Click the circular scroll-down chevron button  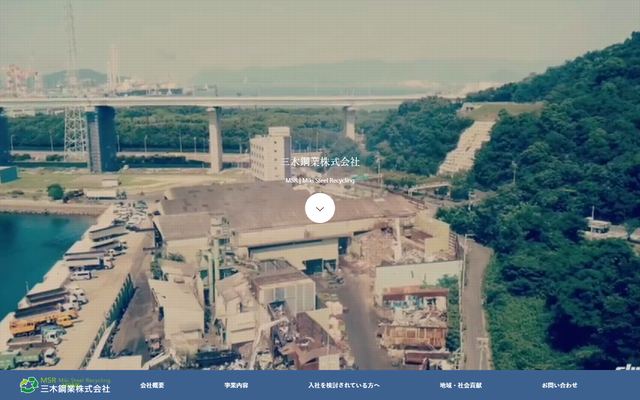pyautogui.click(x=320, y=208)
